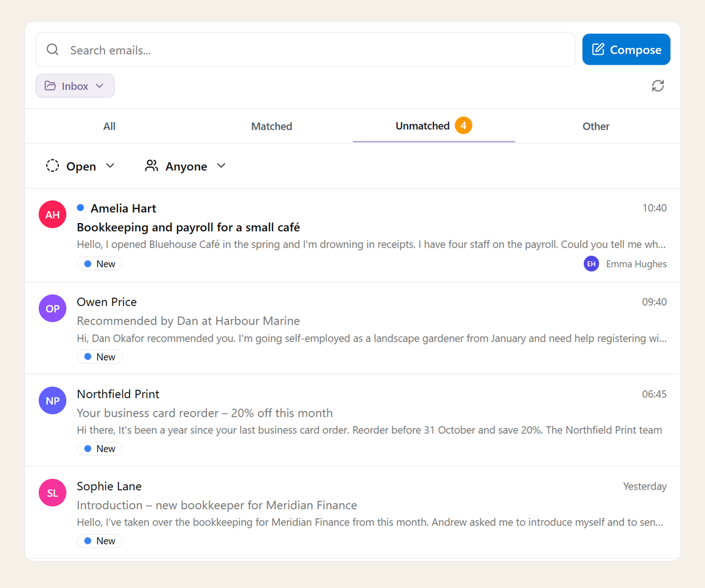Click sender name Northfield Print
The height and width of the screenshot is (588, 705).
pos(118,394)
